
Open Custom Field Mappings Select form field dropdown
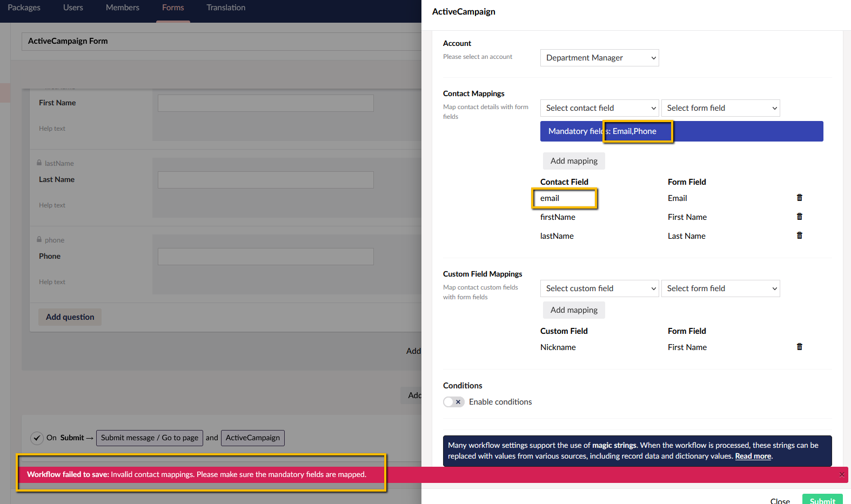click(x=720, y=288)
